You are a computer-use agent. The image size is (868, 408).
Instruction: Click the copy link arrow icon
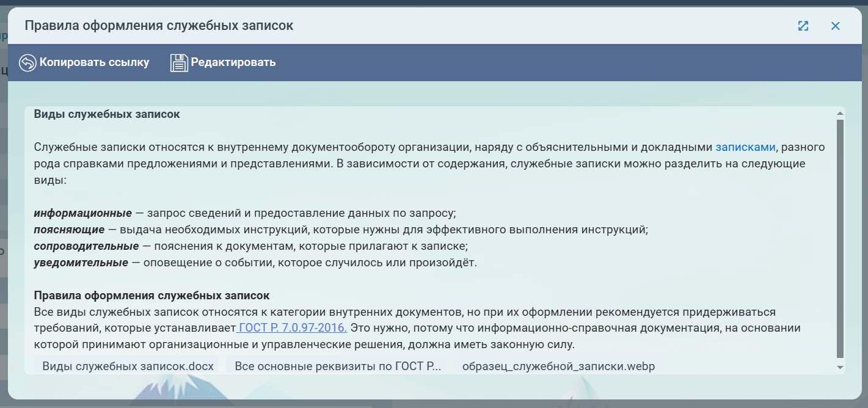(x=27, y=63)
